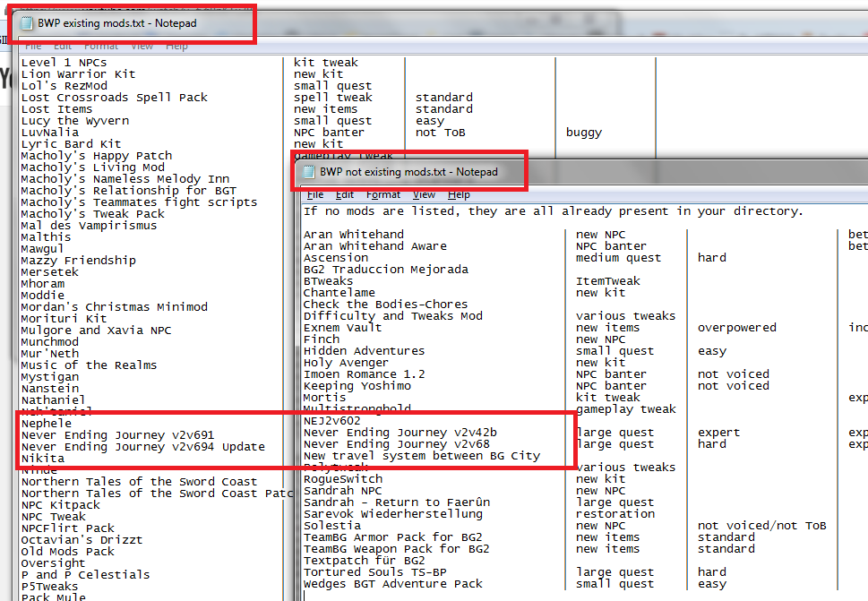Click the 'P and P Celestials' line
Screen dimensions: 868x601
click(85, 574)
